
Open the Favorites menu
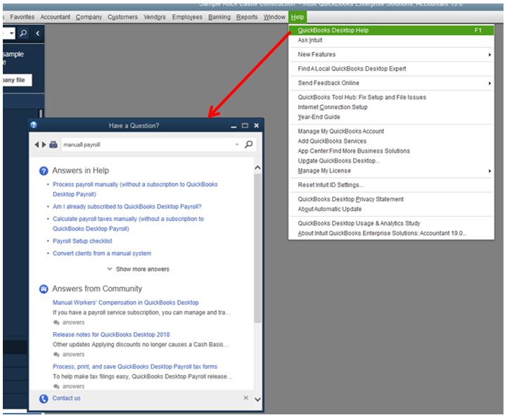tap(22, 17)
